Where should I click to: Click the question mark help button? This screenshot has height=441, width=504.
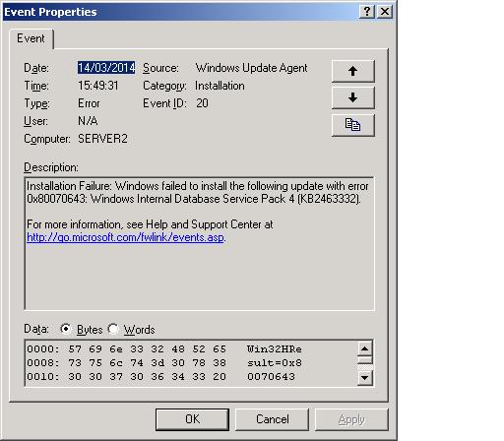pyautogui.click(x=367, y=12)
